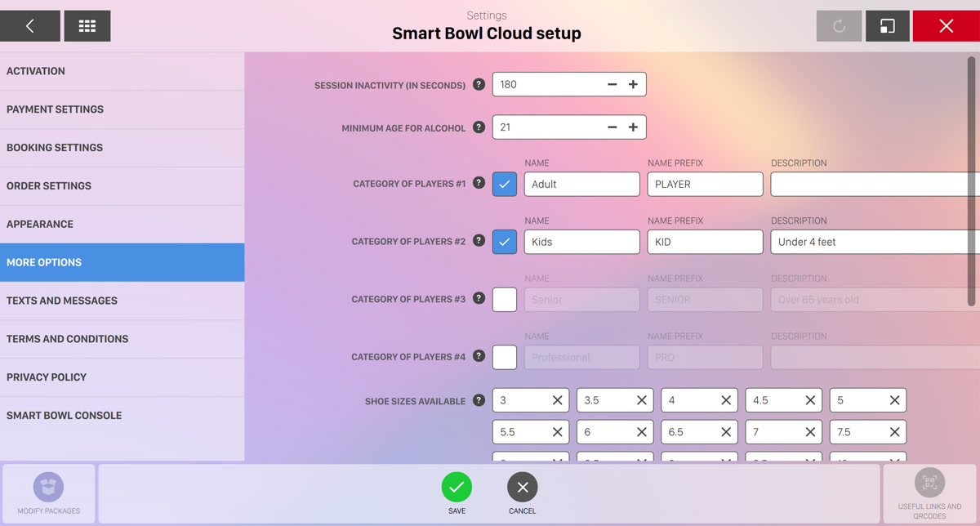Remove shoe size 7
Screen dimensions: 980x526
pos(810,432)
